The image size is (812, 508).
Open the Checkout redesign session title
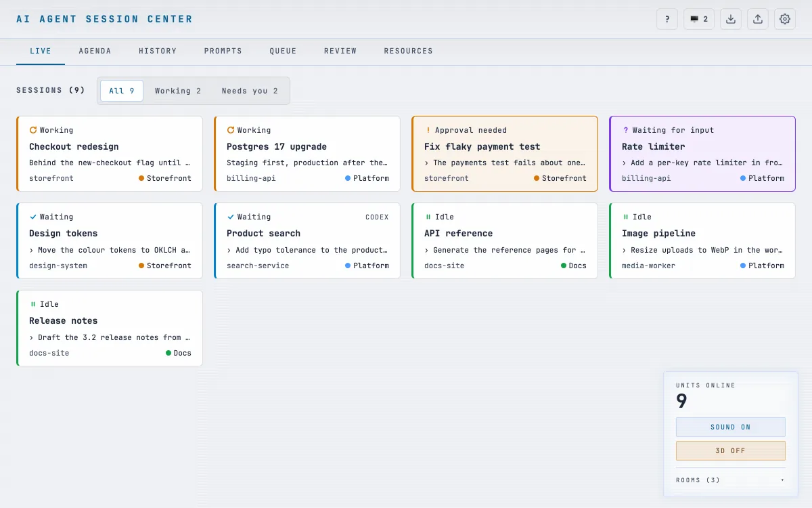coord(74,146)
